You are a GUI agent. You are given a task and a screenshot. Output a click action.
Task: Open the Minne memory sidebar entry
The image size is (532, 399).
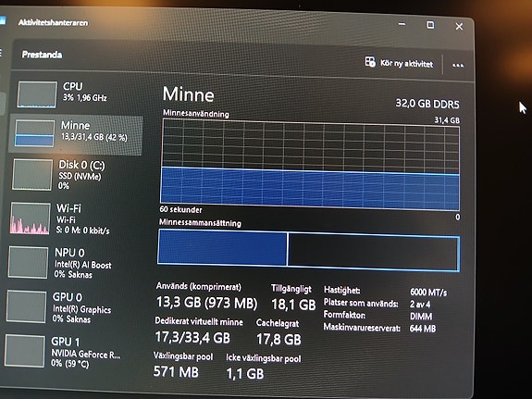76,134
